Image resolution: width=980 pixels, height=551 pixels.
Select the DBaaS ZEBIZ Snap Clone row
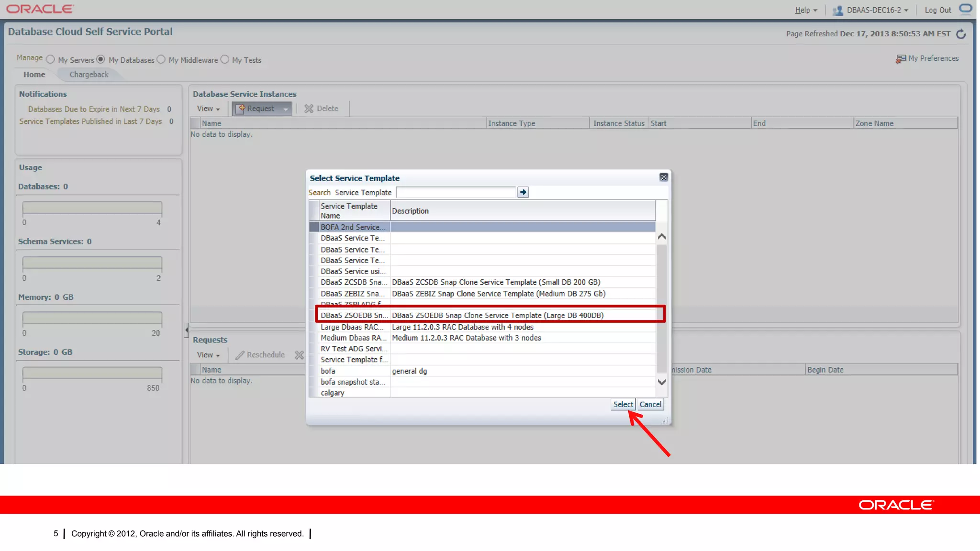coord(482,294)
